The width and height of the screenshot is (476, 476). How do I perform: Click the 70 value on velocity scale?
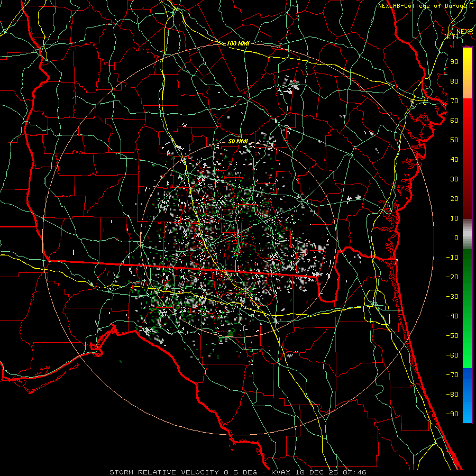[x=454, y=101]
